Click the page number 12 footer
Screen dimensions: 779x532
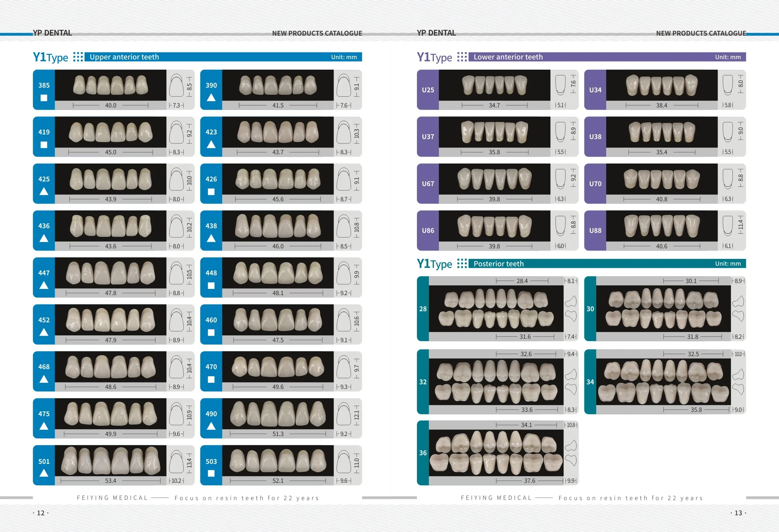click(x=41, y=513)
